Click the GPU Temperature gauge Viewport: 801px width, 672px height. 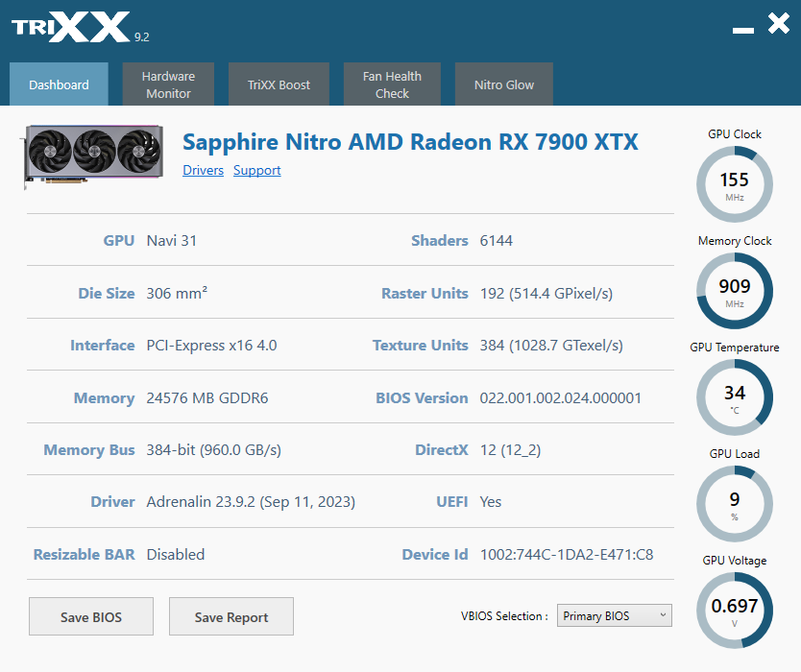click(x=735, y=397)
